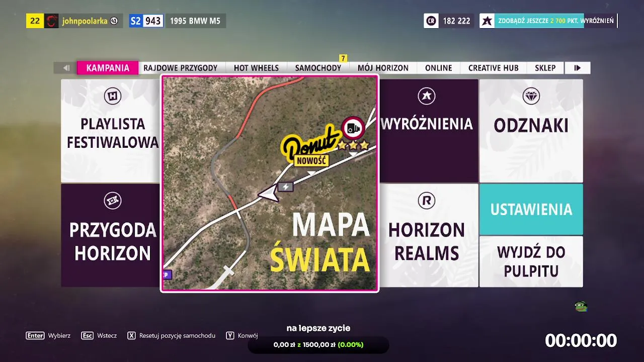Click the S2 943 car class badge
The height and width of the screenshot is (362, 644).
point(146,21)
